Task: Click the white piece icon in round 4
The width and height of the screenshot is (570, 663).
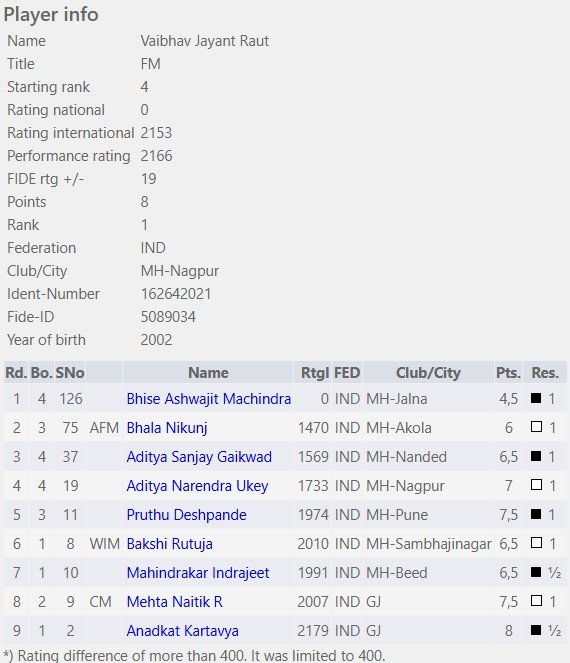Action: [536, 485]
